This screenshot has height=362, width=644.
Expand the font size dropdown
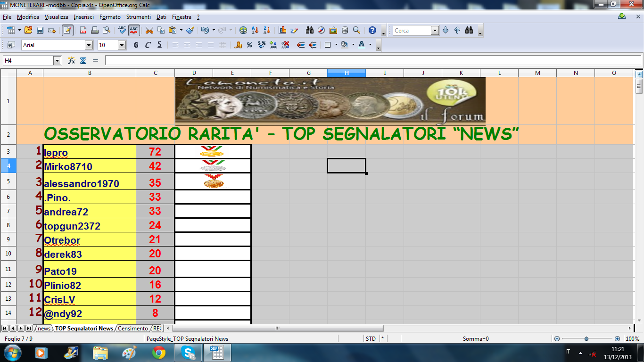click(x=122, y=45)
